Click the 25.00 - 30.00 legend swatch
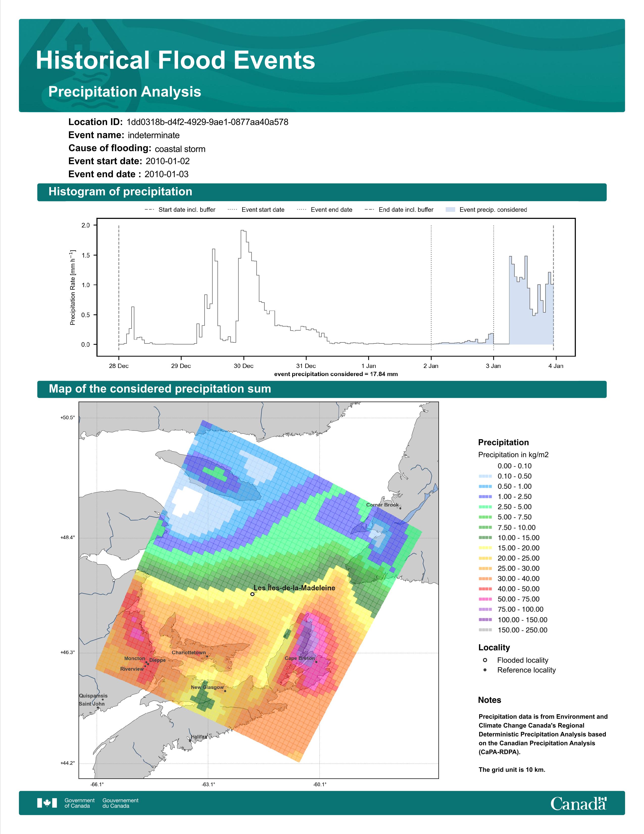 [x=485, y=569]
